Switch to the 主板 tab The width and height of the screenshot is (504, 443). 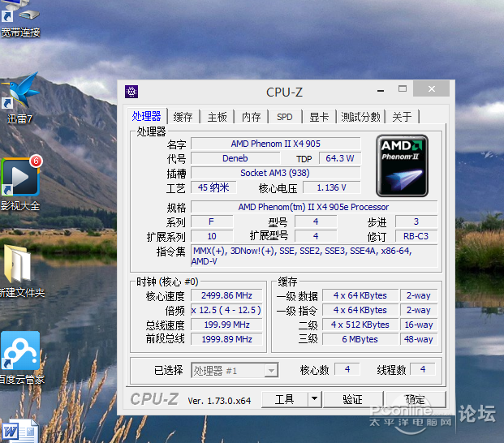[218, 117]
